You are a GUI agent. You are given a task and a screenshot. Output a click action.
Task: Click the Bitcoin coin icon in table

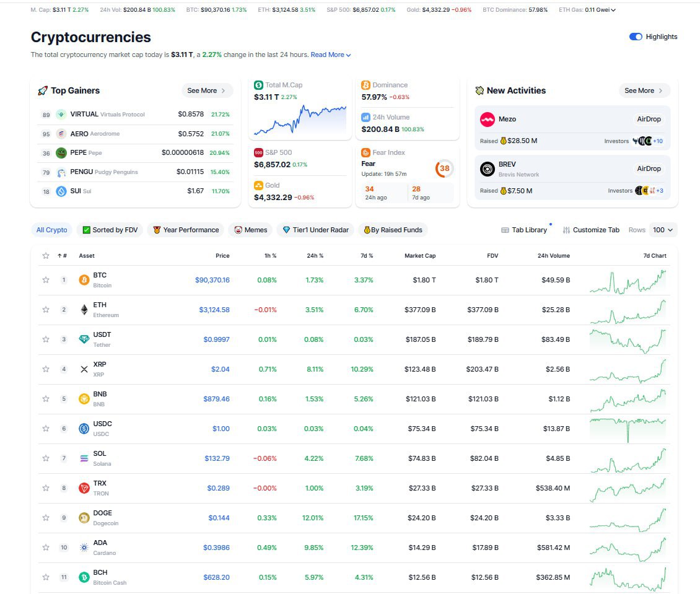click(x=84, y=280)
